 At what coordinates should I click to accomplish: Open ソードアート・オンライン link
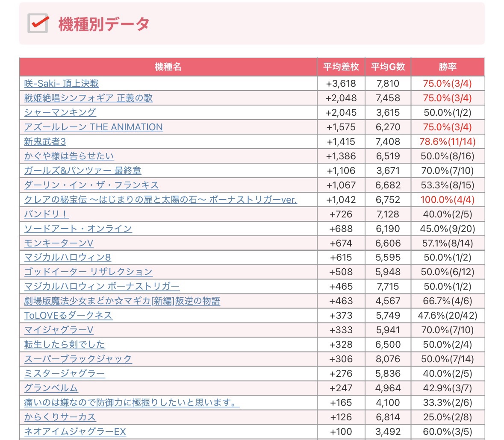pos(78,229)
